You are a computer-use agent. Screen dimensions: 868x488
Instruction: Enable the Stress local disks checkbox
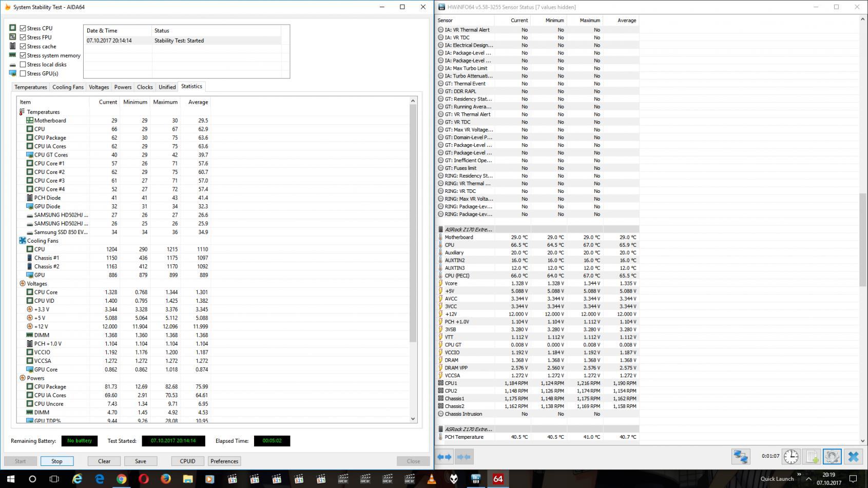pyautogui.click(x=23, y=64)
